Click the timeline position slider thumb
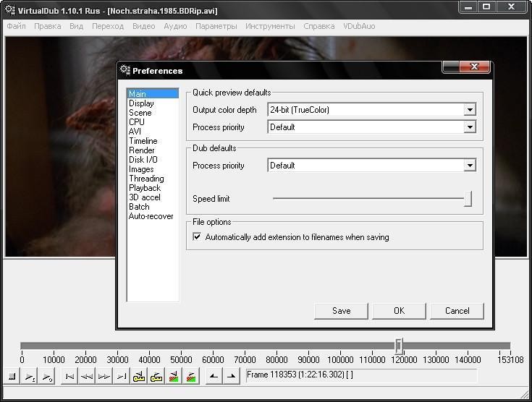Viewport: 532px width, 402px height. (399, 346)
